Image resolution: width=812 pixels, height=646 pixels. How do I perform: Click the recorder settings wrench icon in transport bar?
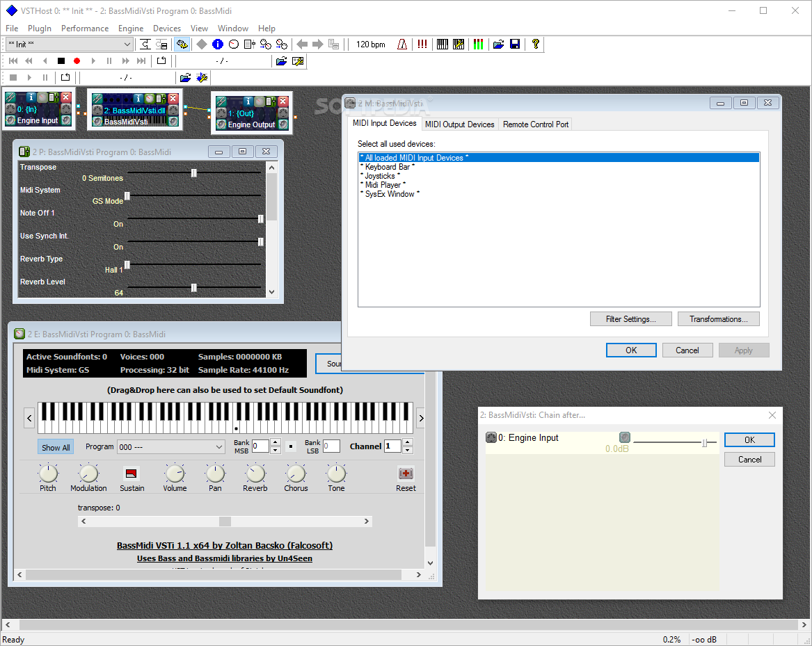(x=298, y=61)
